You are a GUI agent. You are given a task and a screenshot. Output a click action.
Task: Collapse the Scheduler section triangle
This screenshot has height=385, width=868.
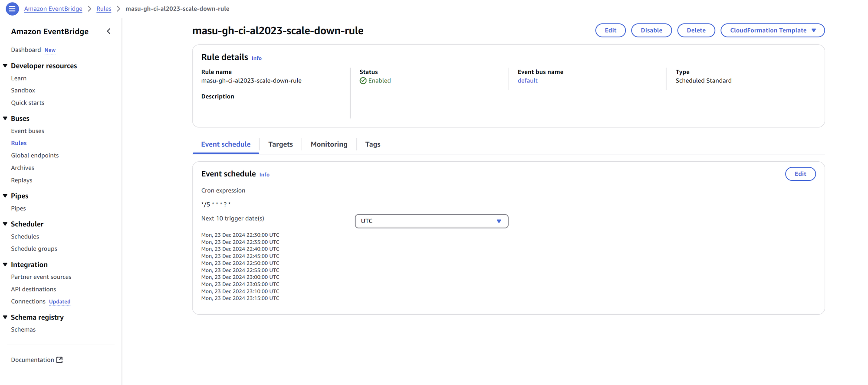tap(5, 224)
